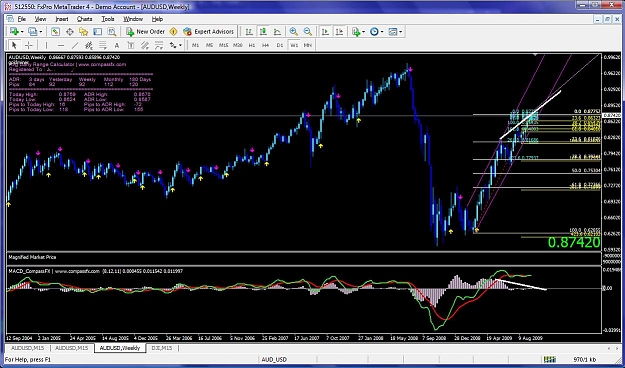Open the chart window system icon
This screenshot has height=368, width=625.
pos(10,19)
